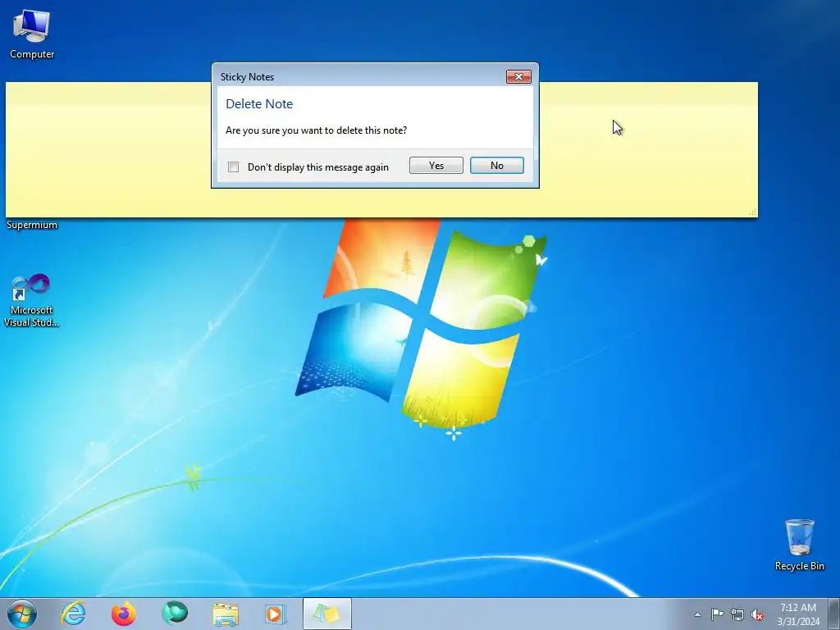Screen dimensions: 840x630
Task: Open the Recycle Bin icon
Action: pos(799,545)
